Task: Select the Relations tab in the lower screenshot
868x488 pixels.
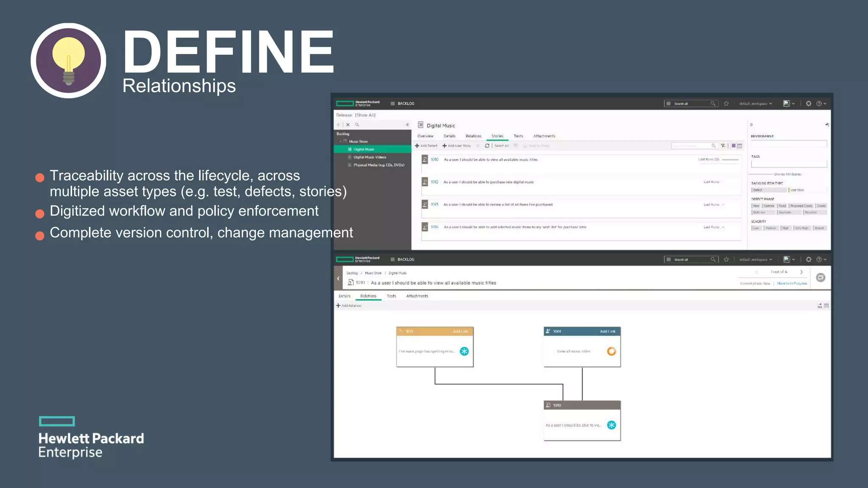Action: pos(368,296)
